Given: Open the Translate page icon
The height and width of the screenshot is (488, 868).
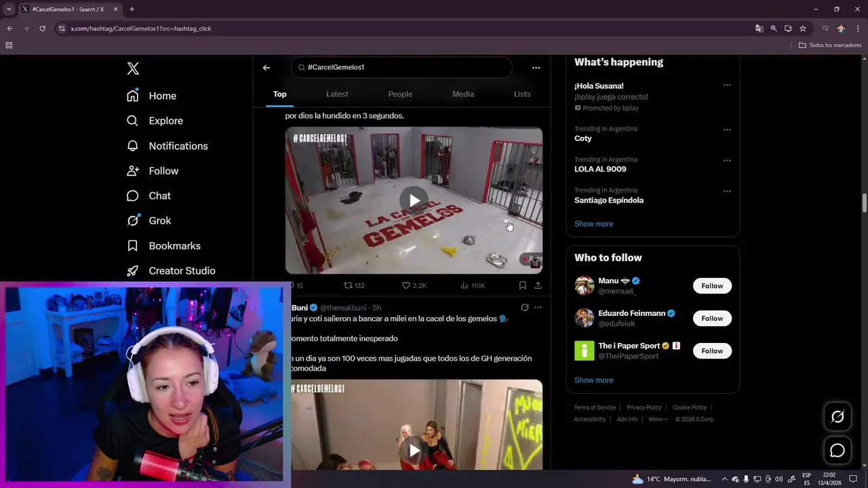Looking at the screenshot, I should (759, 28).
